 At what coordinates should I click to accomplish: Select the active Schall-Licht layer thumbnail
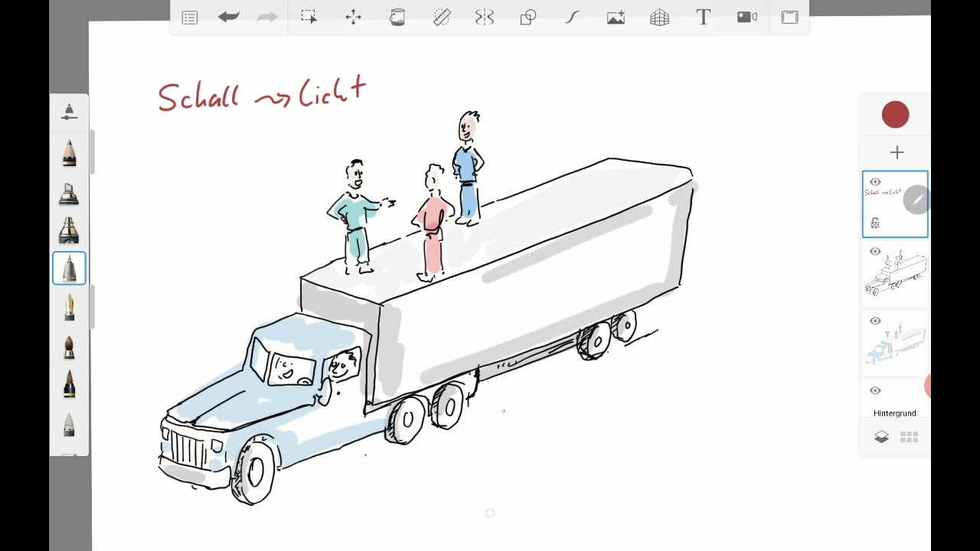(895, 204)
